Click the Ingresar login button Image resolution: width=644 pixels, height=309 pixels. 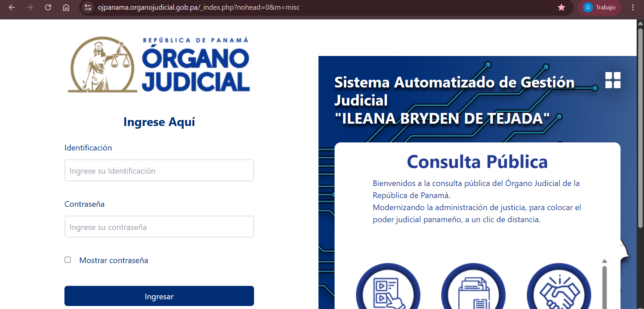pyautogui.click(x=159, y=296)
